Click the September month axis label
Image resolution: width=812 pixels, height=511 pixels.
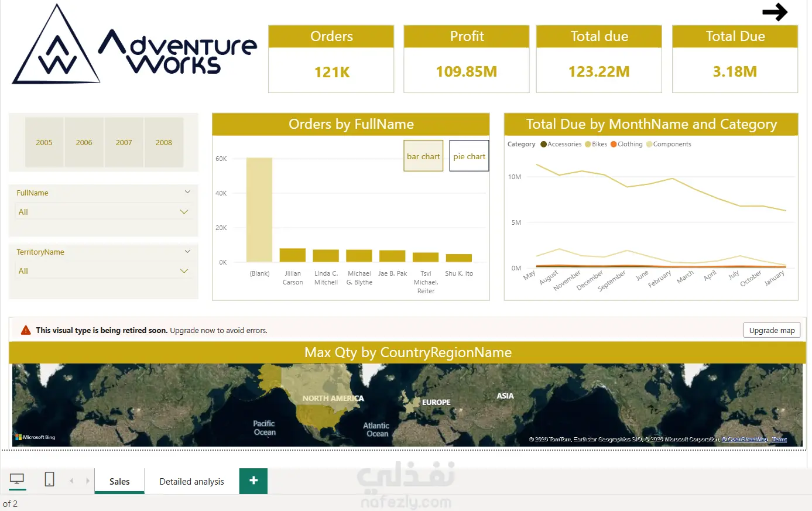click(x=612, y=280)
